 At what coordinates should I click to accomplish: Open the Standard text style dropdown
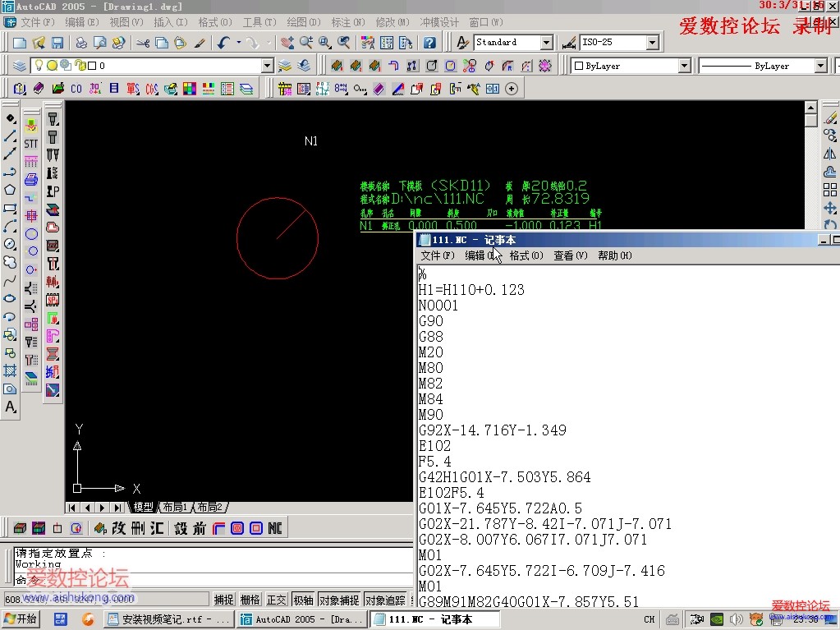546,43
